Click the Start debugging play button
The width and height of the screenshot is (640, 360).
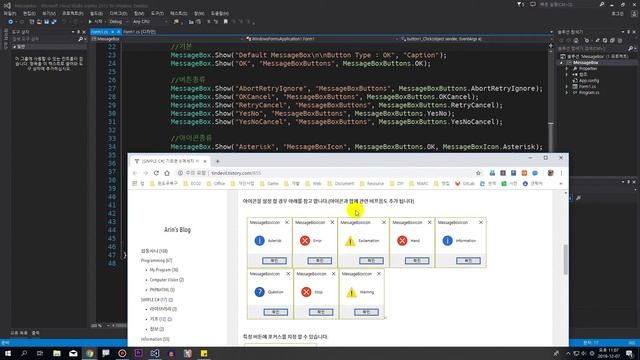click(90, 22)
